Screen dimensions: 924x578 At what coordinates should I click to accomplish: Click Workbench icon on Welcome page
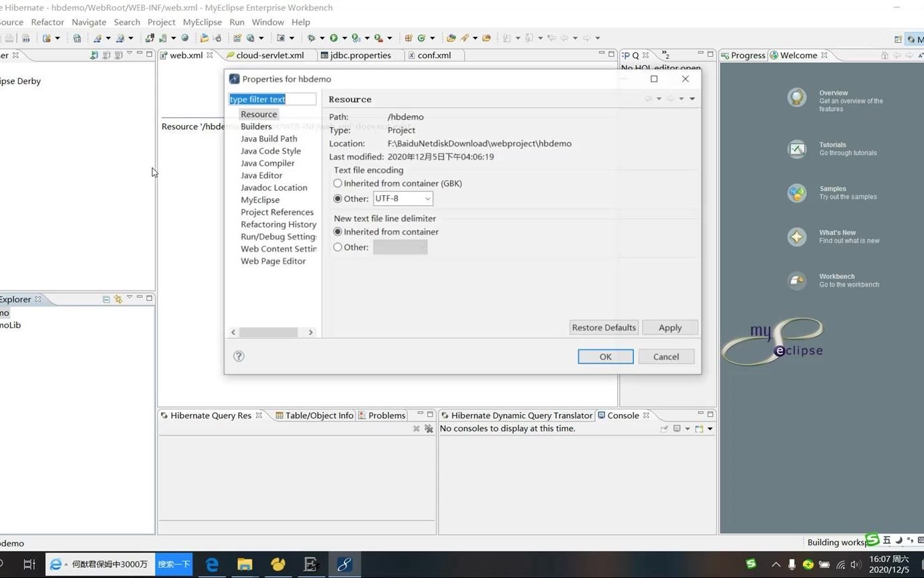pos(796,280)
